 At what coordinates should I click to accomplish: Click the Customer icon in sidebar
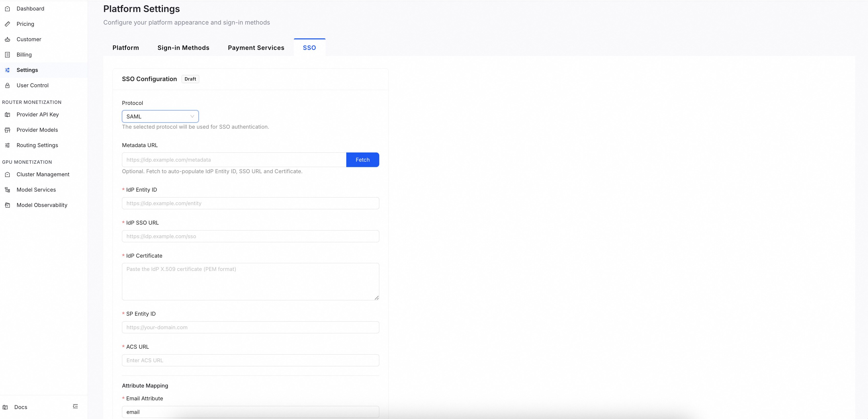[x=7, y=39]
